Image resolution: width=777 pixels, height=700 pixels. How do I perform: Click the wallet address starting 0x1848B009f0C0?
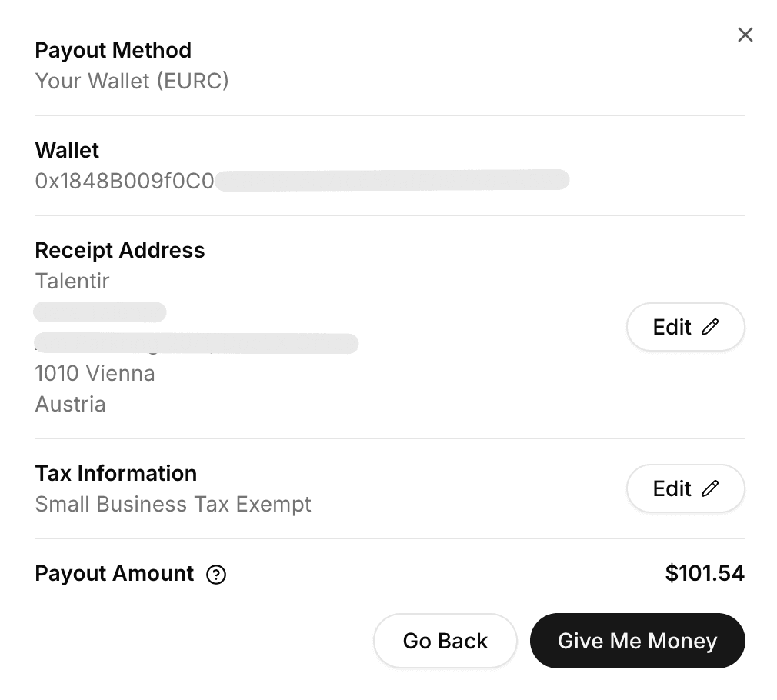(125, 181)
